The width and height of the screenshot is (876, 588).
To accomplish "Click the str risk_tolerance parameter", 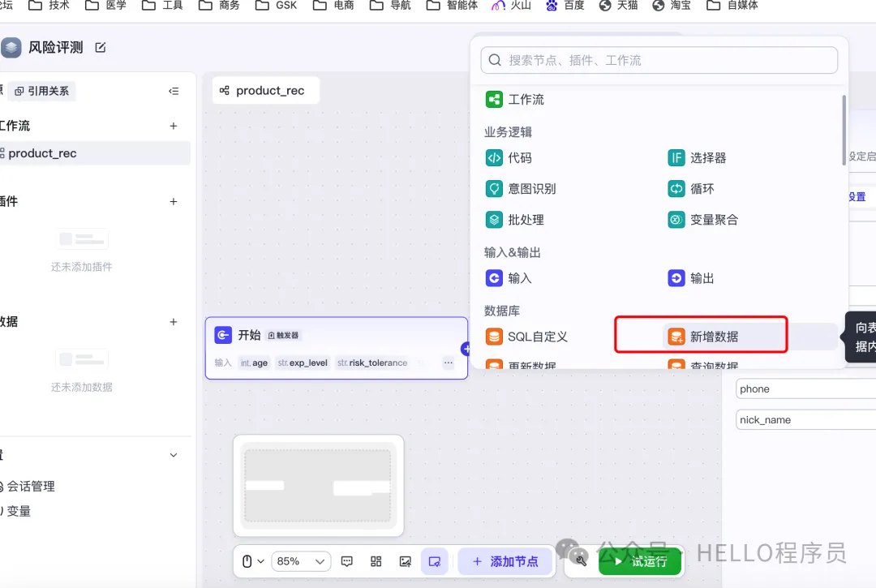I will point(372,363).
